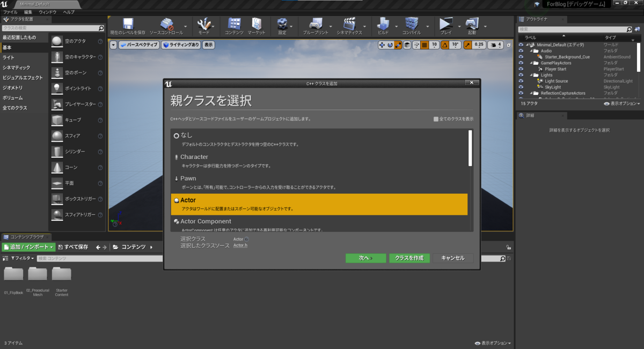This screenshot has width=644, height=349.
Task: Click the Cancel (キャンセル) button in dialog
Action: (x=453, y=258)
